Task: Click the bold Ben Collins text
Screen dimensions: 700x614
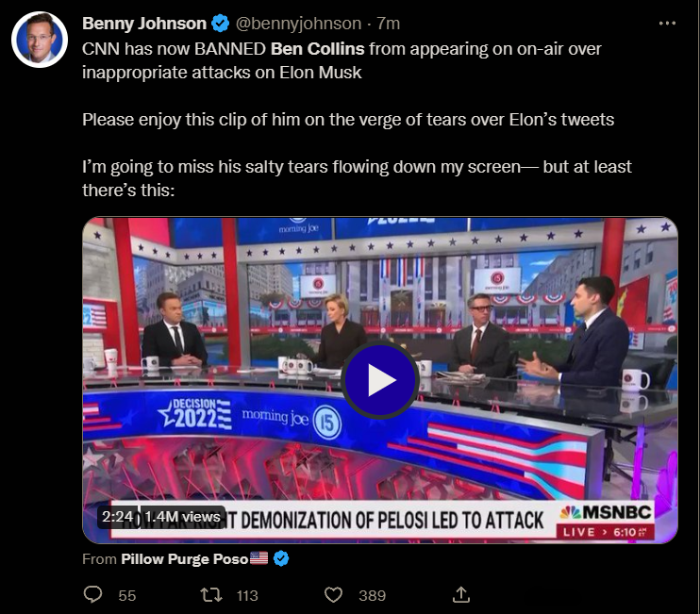Action: (x=317, y=49)
